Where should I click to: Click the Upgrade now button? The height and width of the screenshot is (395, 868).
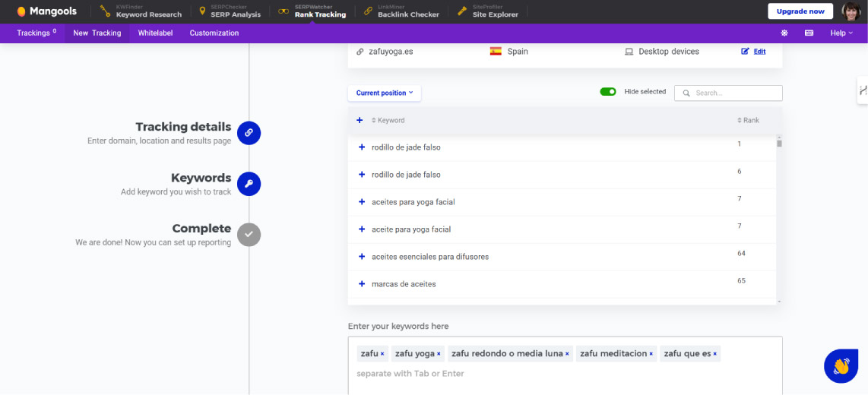800,11
